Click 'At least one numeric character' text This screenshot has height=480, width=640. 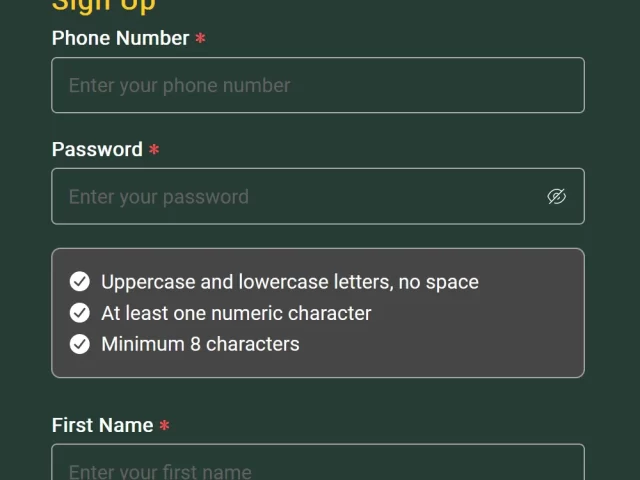236,313
